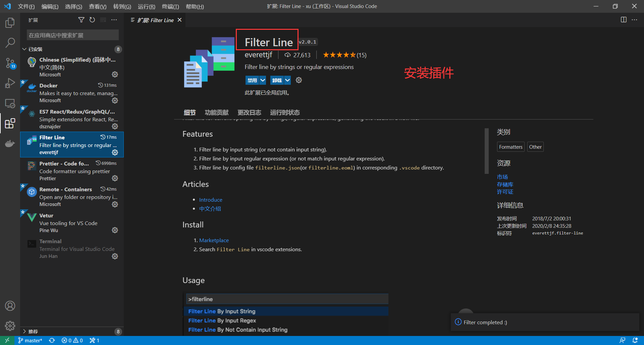Open the Run menu
This screenshot has width=644, height=345.
(146, 6)
